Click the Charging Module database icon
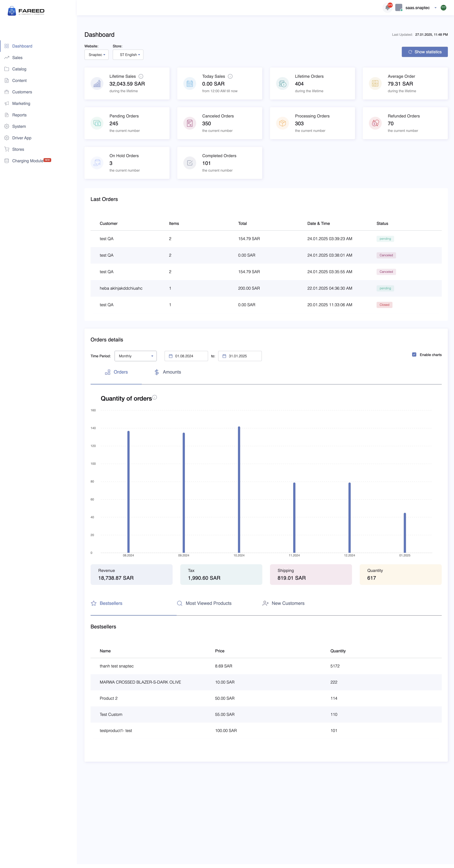Image resolution: width=454 pixels, height=868 pixels. coord(7,161)
